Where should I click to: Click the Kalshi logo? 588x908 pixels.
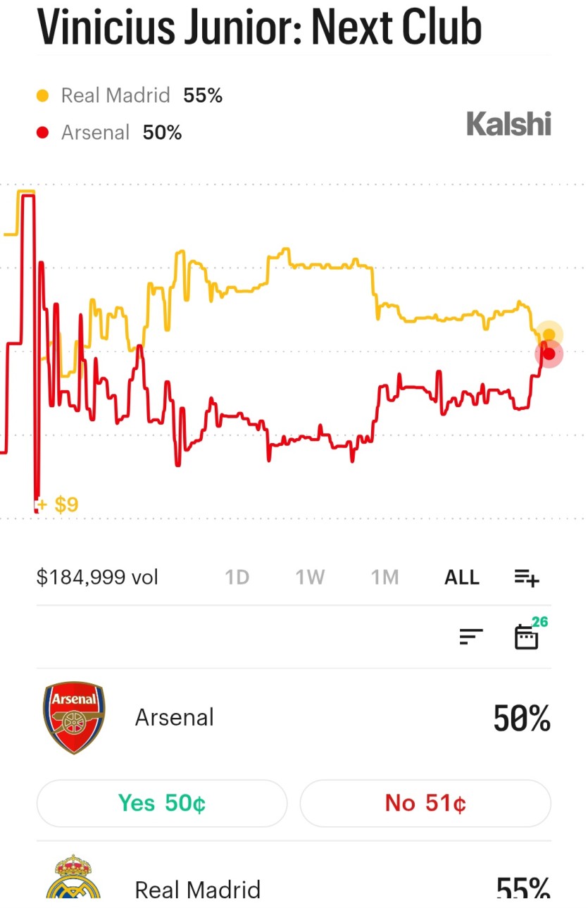point(508,124)
